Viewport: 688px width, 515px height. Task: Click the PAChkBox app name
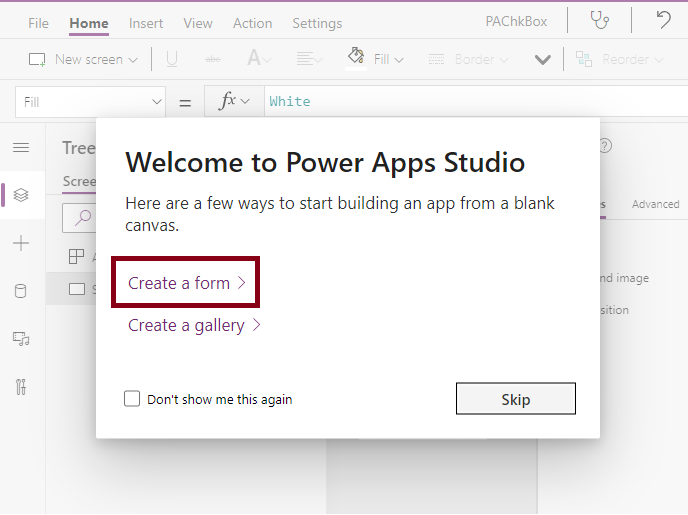coord(516,21)
